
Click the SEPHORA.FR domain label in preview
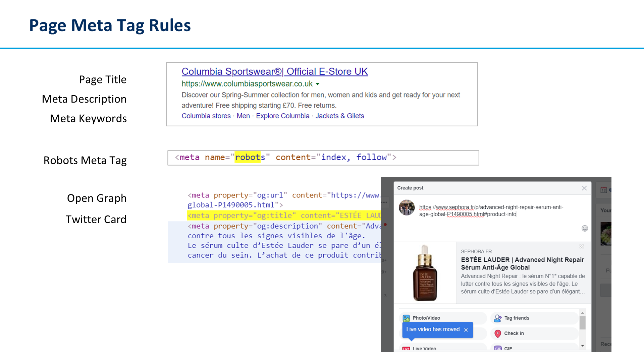pyautogui.click(x=476, y=251)
